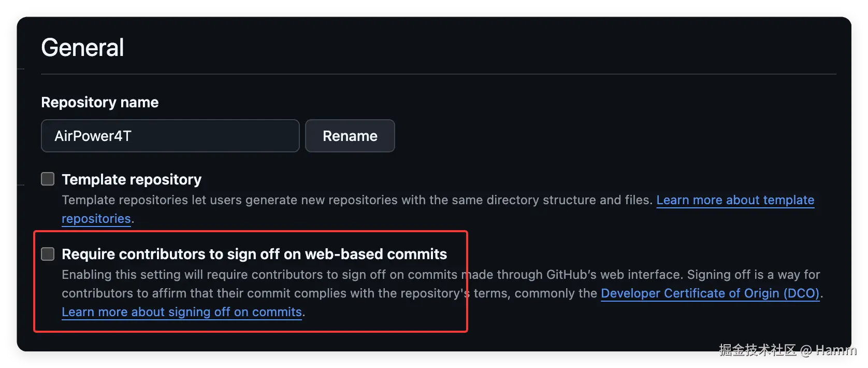Follow "Learn more about signing off on commits"
The image size is (868, 368).
coord(182,312)
